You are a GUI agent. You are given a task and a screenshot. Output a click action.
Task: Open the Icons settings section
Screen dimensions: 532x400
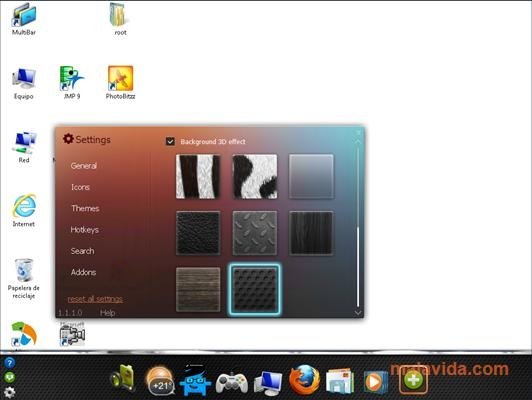80,187
